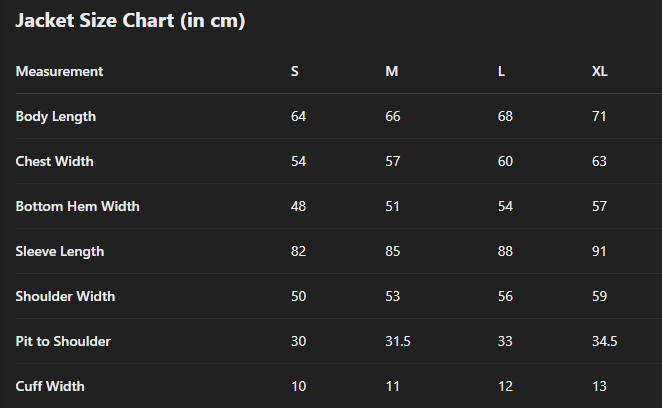Click the S size column header
The height and width of the screenshot is (408, 662).
pyautogui.click(x=295, y=71)
